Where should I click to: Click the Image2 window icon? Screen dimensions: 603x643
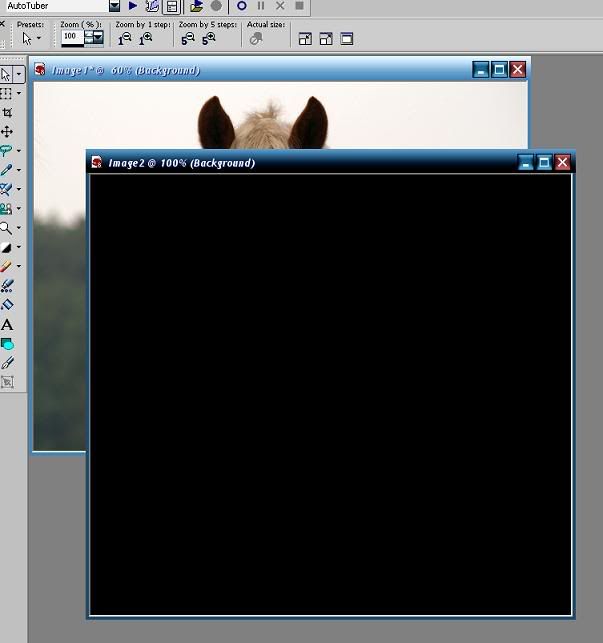97,162
